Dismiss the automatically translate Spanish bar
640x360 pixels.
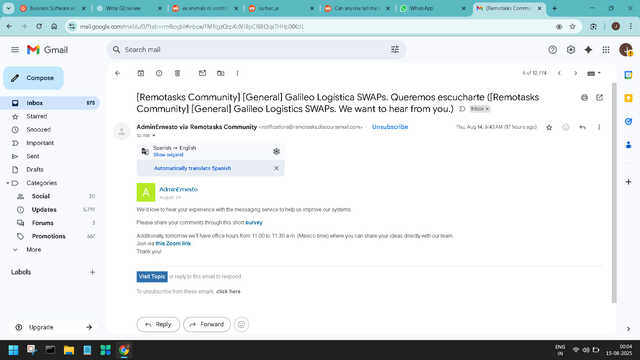pos(276,168)
